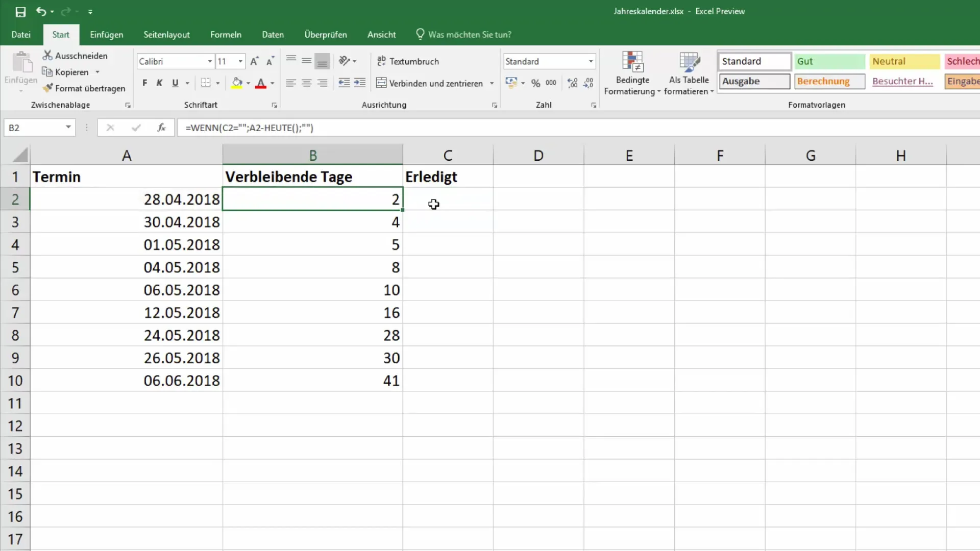Apply percent format icon

pos(535,83)
